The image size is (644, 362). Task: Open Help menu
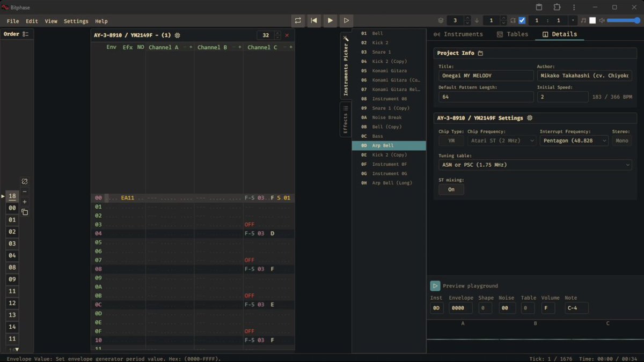tap(101, 21)
